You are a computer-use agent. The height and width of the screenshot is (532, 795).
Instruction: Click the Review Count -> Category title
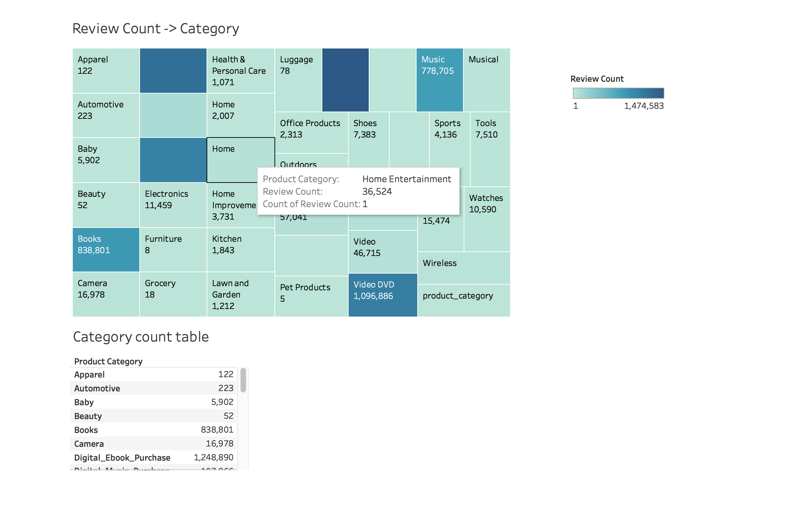(x=156, y=28)
